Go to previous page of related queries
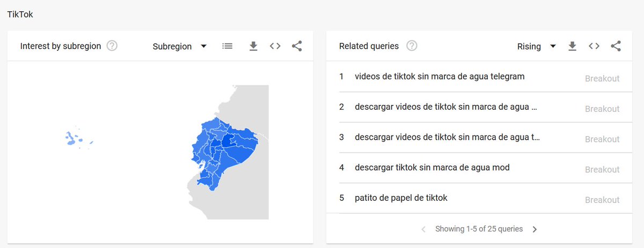Screen dimensions: 644x248 (x=423, y=229)
